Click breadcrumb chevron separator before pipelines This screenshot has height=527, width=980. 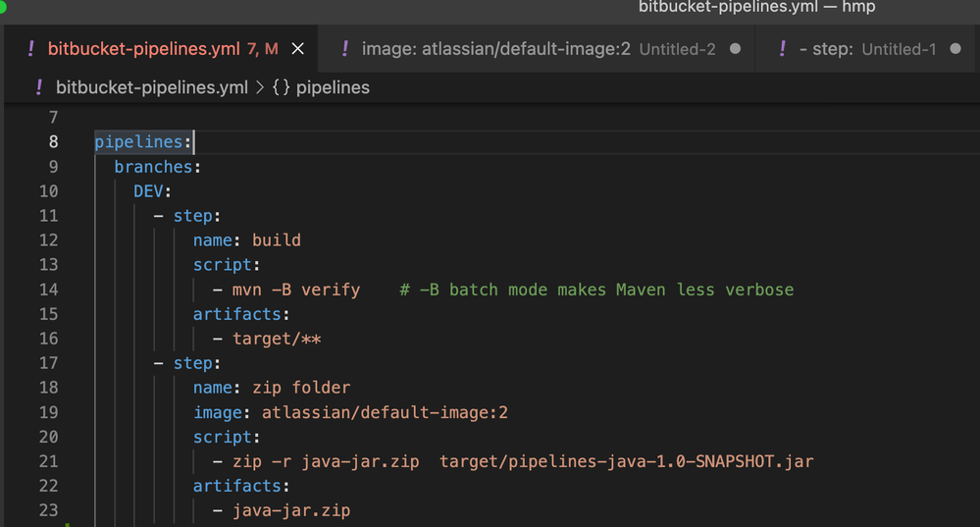pos(260,87)
